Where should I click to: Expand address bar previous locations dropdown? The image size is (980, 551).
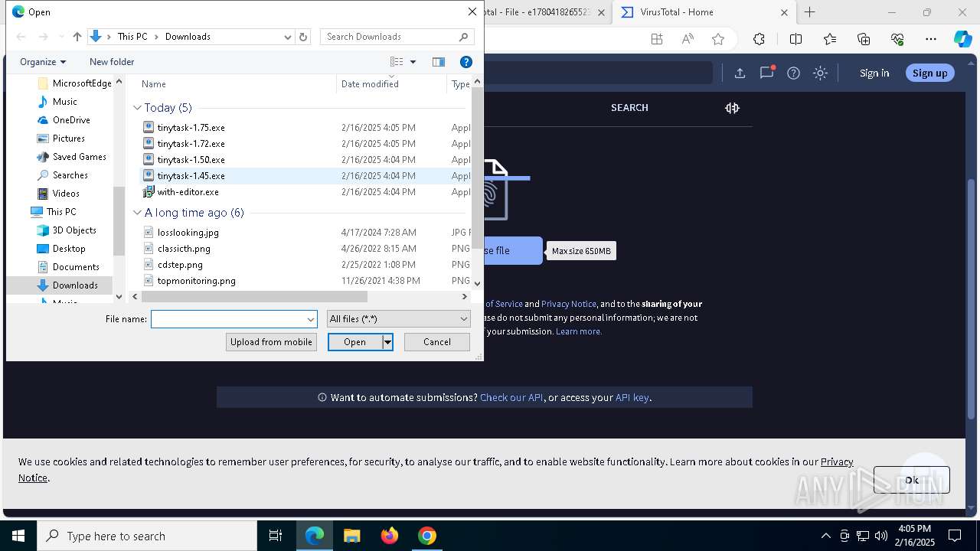click(288, 37)
